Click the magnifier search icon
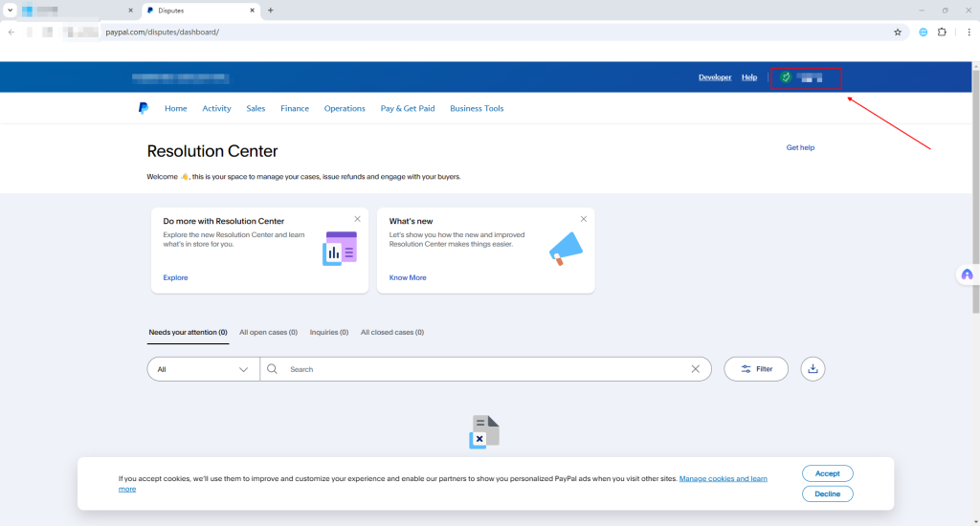Image resolution: width=980 pixels, height=526 pixels. 272,369
